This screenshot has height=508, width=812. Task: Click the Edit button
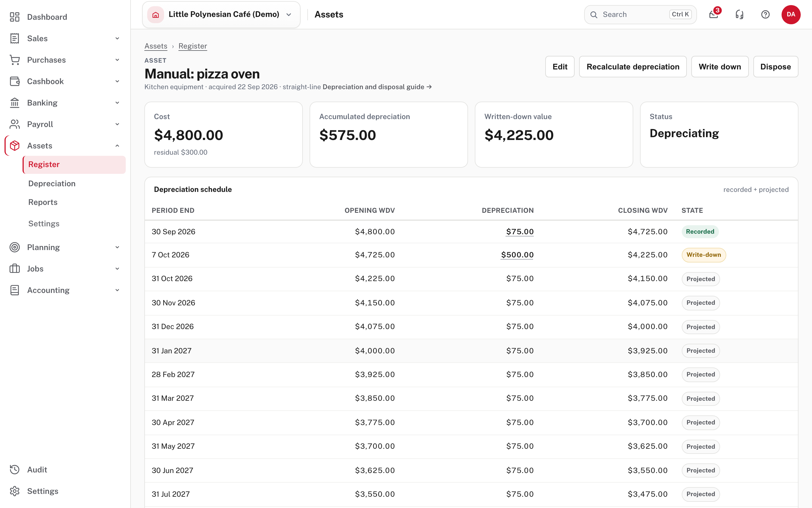coord(560,67)
